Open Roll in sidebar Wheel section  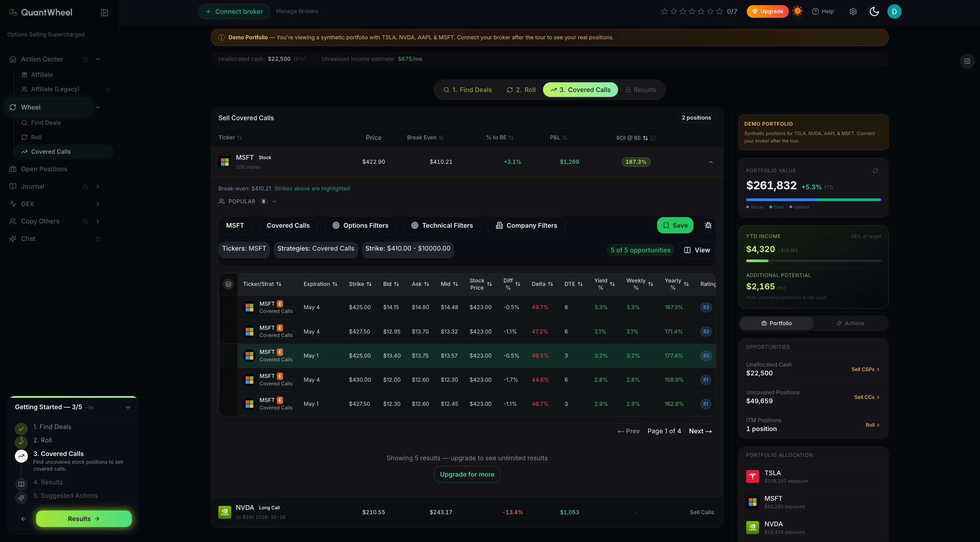[x=36, y=137]
